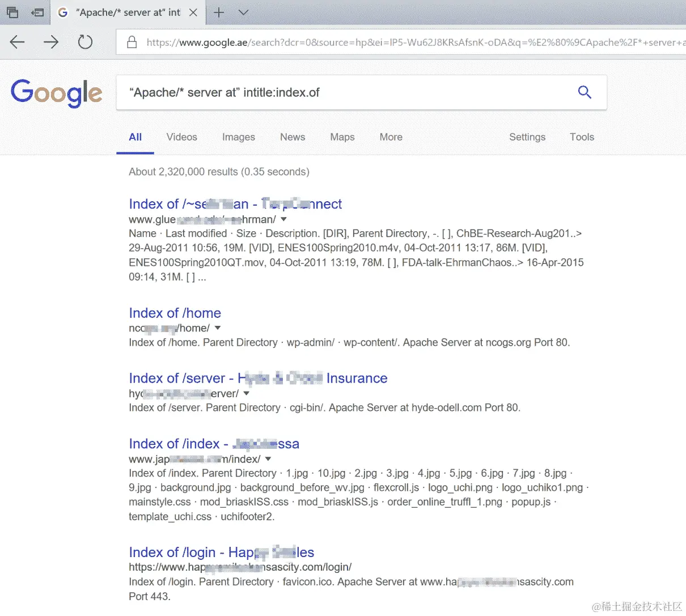This screenshot has width=686, height=616.
Task: Click the "ENES100Spring2010QT.mov" snippet line
Action: click(x=356, y=262)
